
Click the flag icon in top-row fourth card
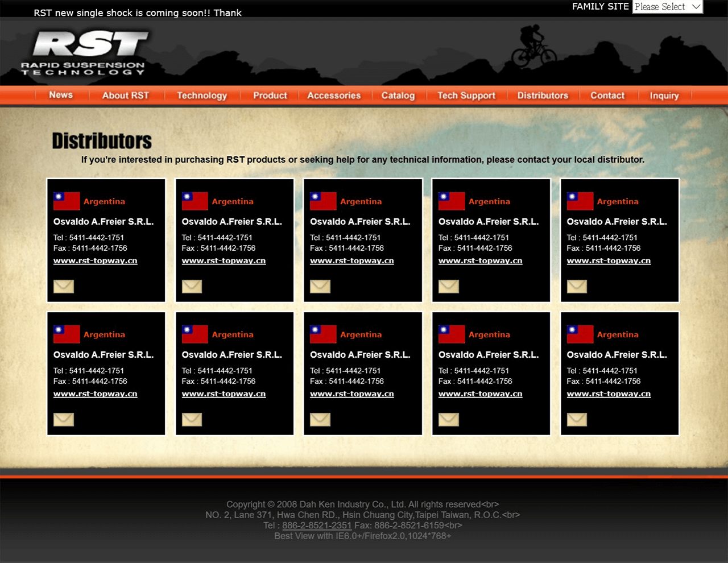[452, 201]
